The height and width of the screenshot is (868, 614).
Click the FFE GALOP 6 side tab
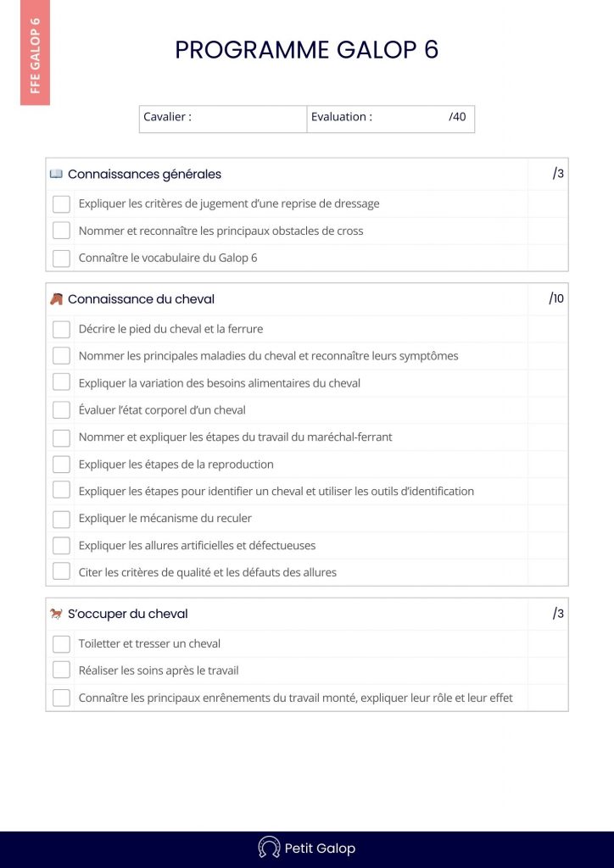35,55
